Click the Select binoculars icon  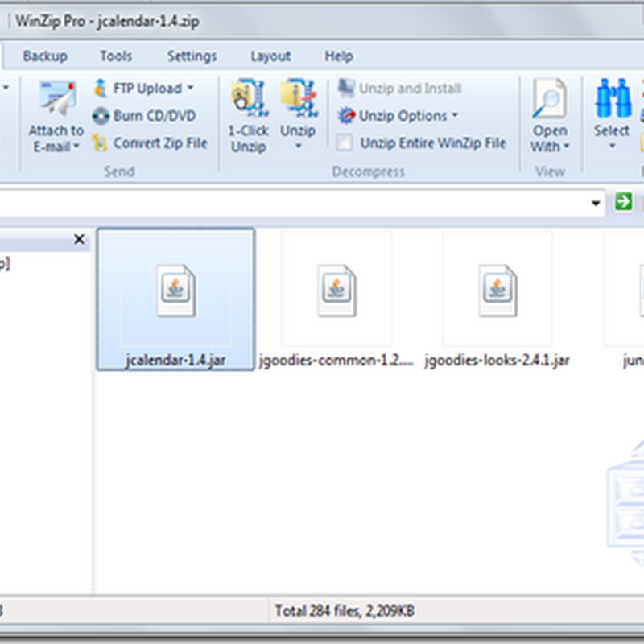coord(613,98)
